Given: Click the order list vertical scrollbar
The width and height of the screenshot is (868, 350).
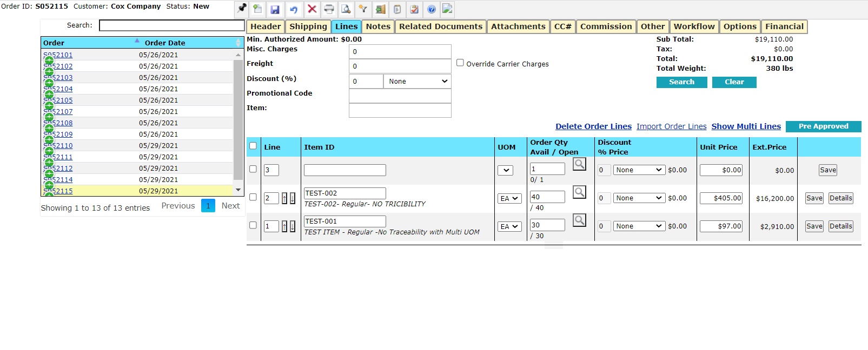Looking at the screenshot, I should click(x=238, y=119).
